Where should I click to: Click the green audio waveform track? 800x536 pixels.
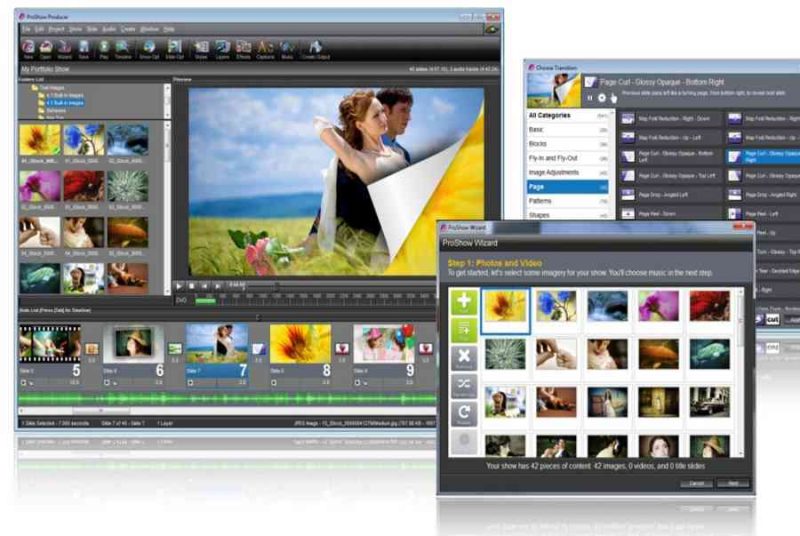pos(227,399)
